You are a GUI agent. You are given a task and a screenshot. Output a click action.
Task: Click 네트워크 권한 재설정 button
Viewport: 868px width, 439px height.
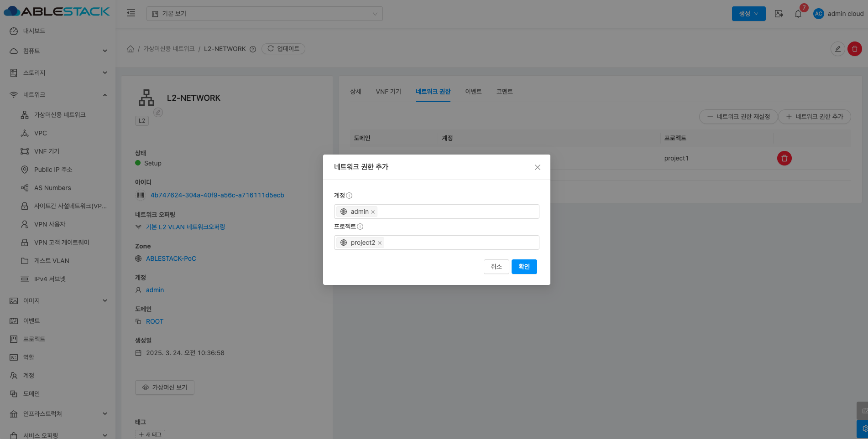click(x=738, y=117)
